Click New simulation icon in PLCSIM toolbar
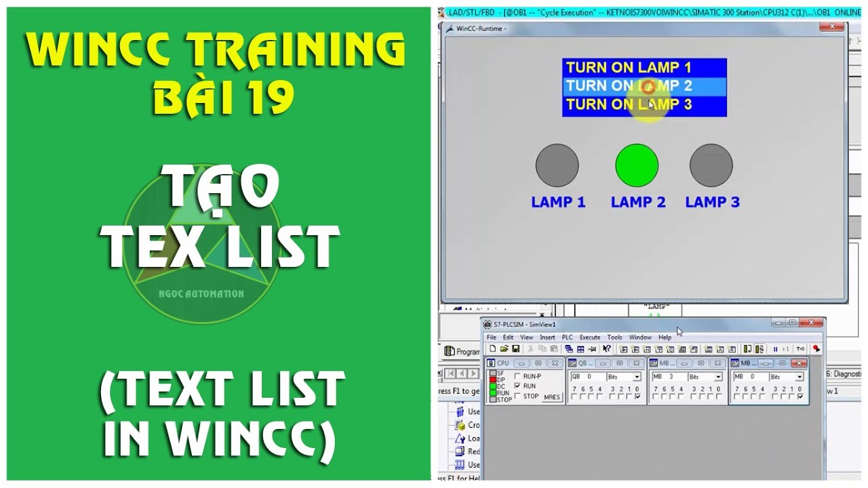The height and width of the screenshot is (488, 868). coord(492,348)
